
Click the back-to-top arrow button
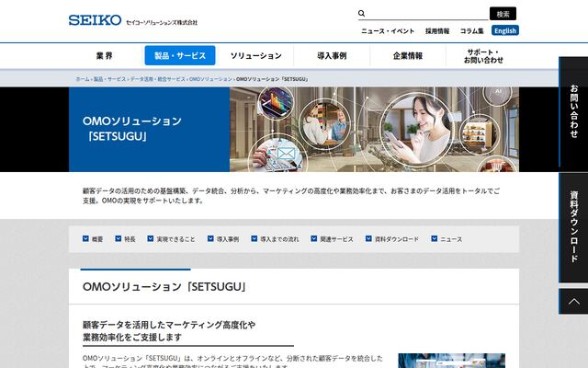[x=573, y=301]
